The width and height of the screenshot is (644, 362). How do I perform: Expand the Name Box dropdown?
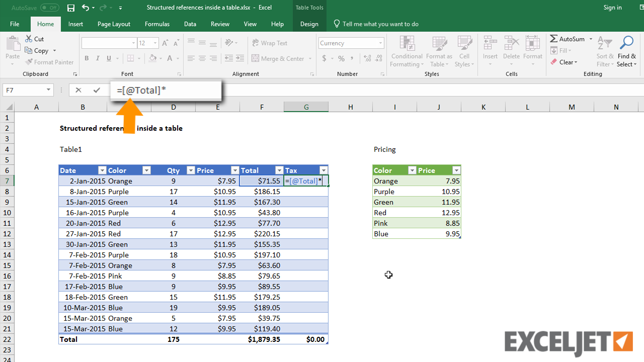pos(49,90)
